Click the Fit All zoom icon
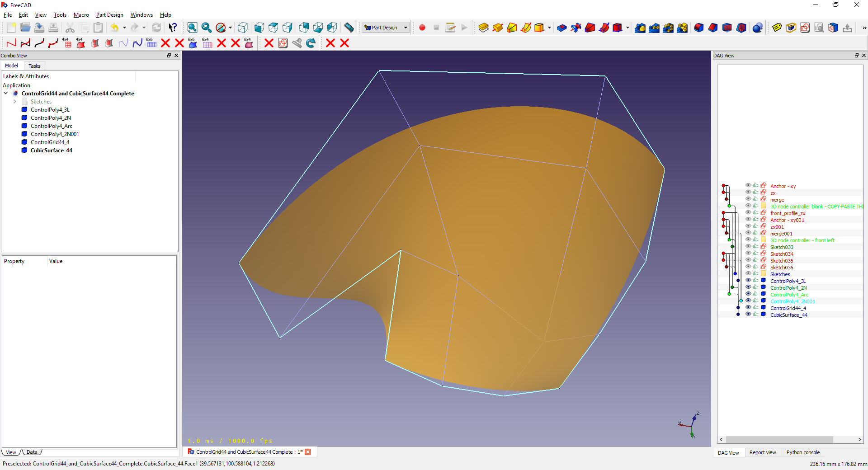Image resolution: width=868 pixels, height=470 pixels. click(192, 28)
